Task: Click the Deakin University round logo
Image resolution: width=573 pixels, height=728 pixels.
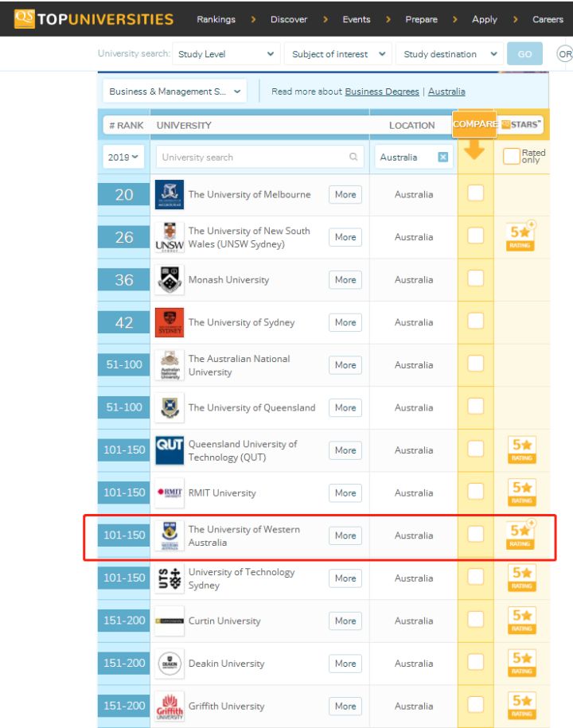Action: click(170, 664)
